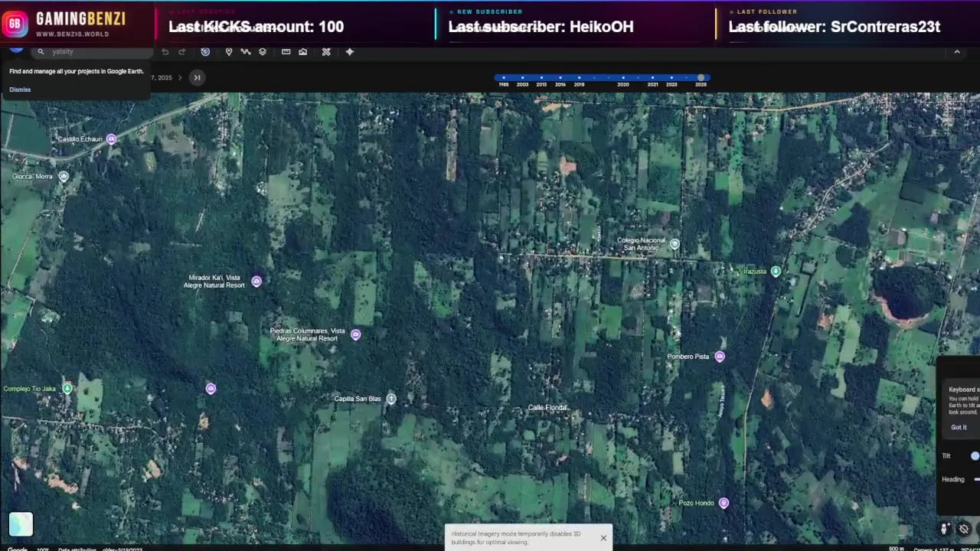Select 2003 on the imagery timeline
980x551 pixels.
523,78
